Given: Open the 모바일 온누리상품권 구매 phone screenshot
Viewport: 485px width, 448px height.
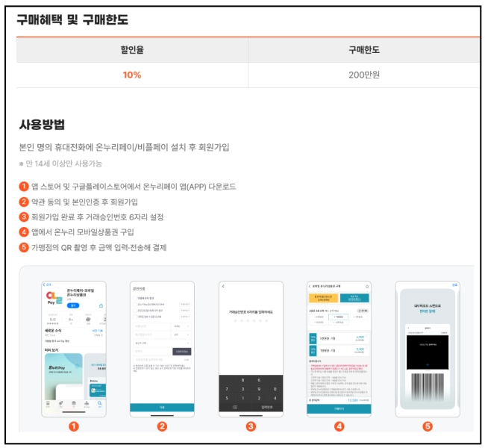Looking at the screenshot, I should click(x=339, y=349).
